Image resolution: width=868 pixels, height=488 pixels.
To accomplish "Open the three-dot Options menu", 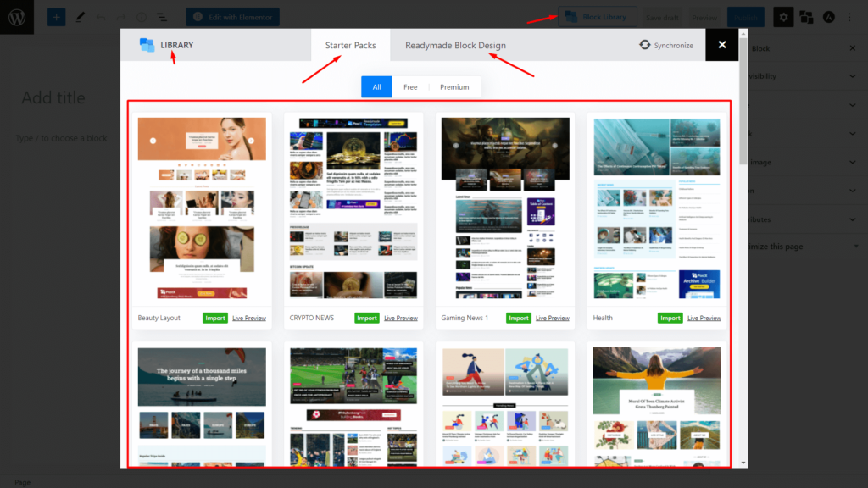I will (x=849, y=17).
